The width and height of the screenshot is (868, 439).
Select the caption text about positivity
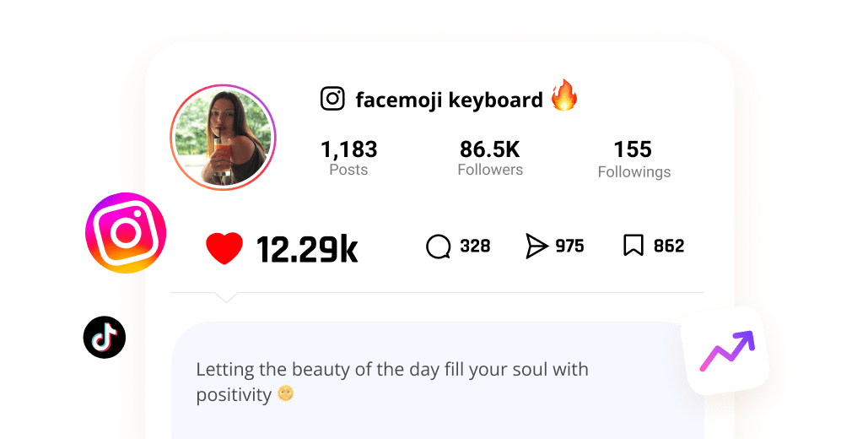(x=392, y=382)
